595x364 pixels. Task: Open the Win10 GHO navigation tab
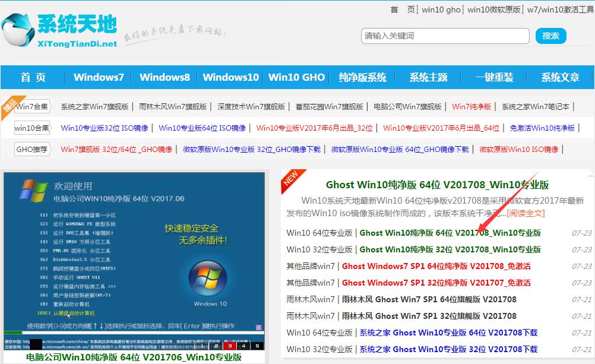297,77
